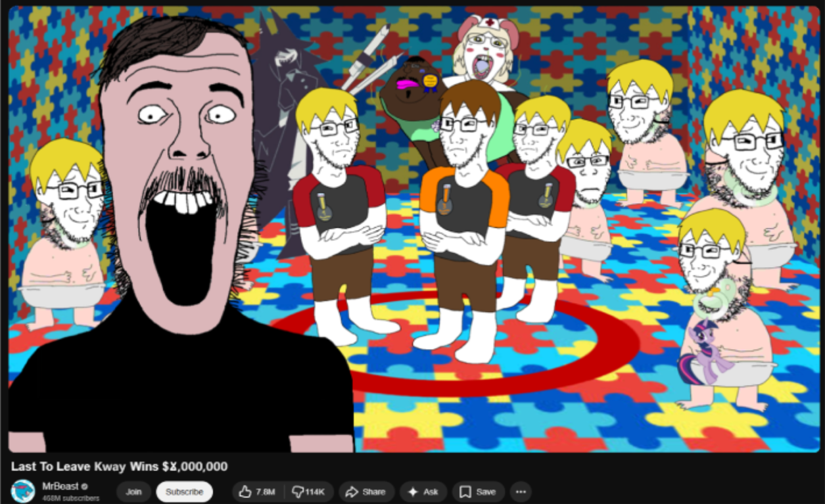825x504 pixels.
Task: Dislike the video with thumbs-down icon
Action: 298,492
